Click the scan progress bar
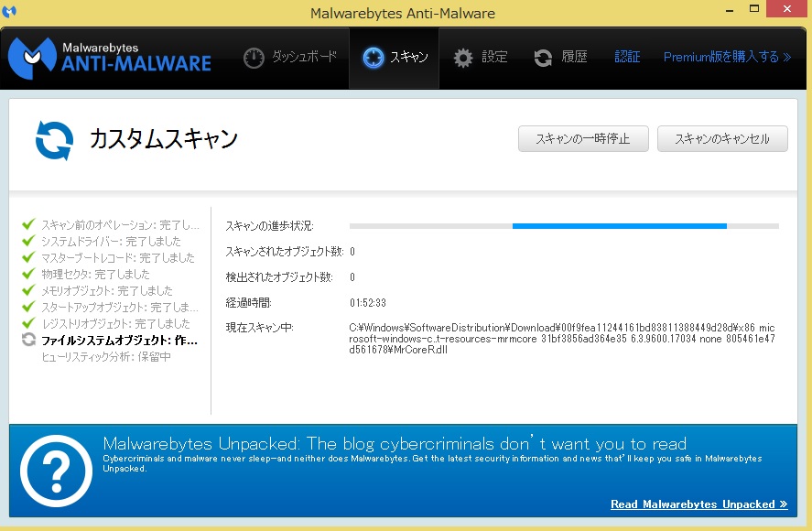Screen dimensions: 812x531 click(564, 226)
